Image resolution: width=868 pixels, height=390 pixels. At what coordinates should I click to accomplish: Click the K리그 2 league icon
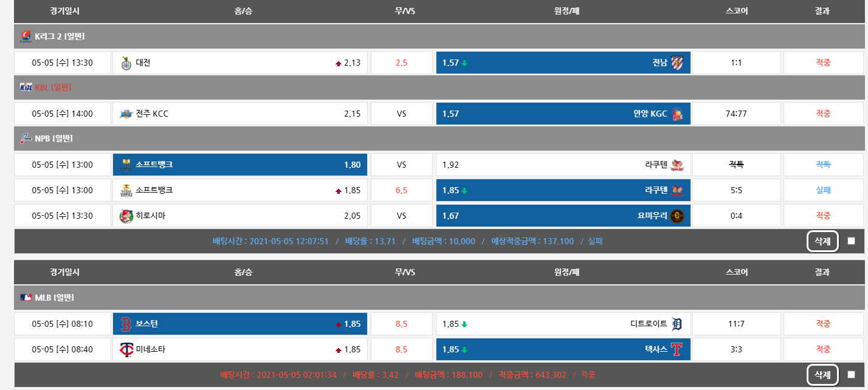coord(26,36)
